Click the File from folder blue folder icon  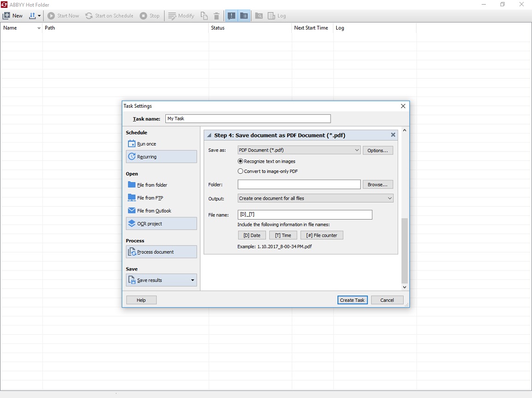[x=132, y=185]
